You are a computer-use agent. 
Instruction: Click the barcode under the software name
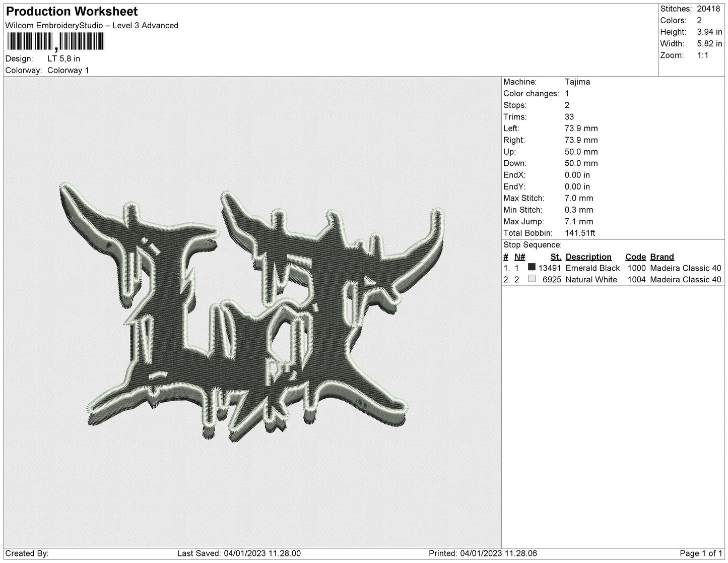[56, 41]
